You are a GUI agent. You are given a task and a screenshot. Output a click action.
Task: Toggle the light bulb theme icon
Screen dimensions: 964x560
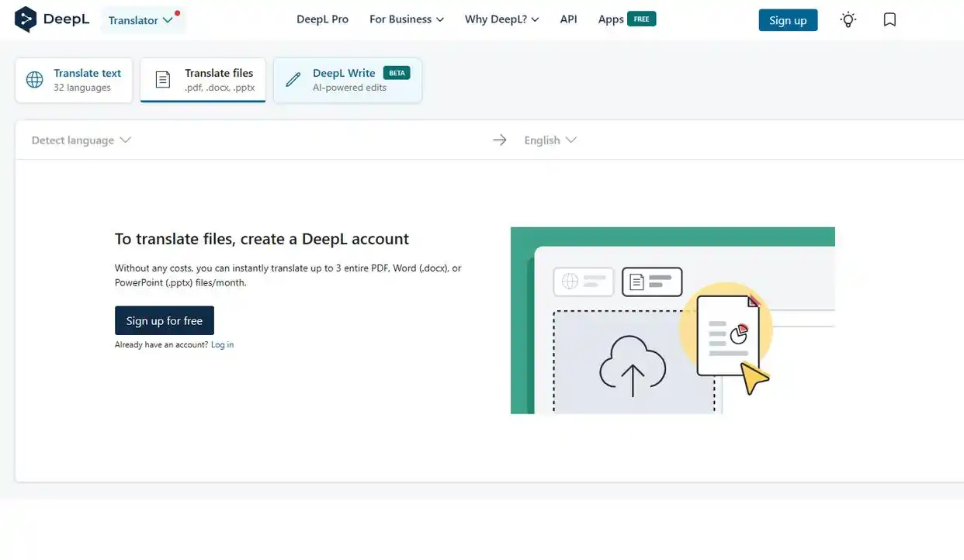click(848, 20)
